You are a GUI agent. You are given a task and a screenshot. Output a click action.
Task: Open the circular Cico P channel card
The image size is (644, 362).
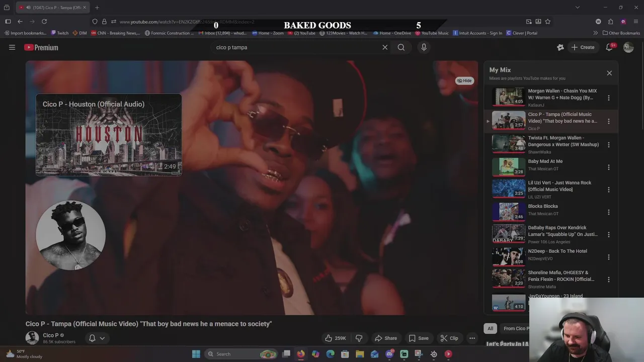tap(70, 235)
